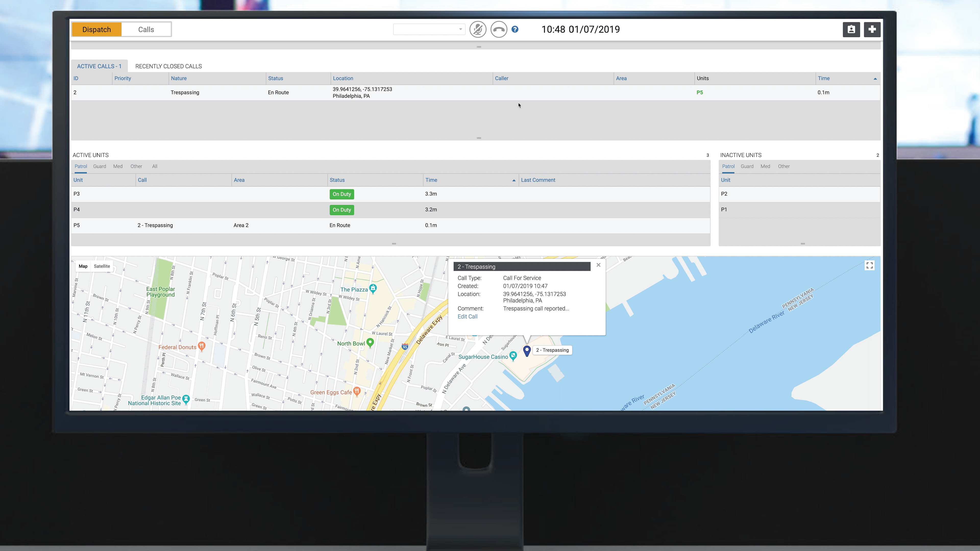Click On Duty status badge for P3

(342, 194)
